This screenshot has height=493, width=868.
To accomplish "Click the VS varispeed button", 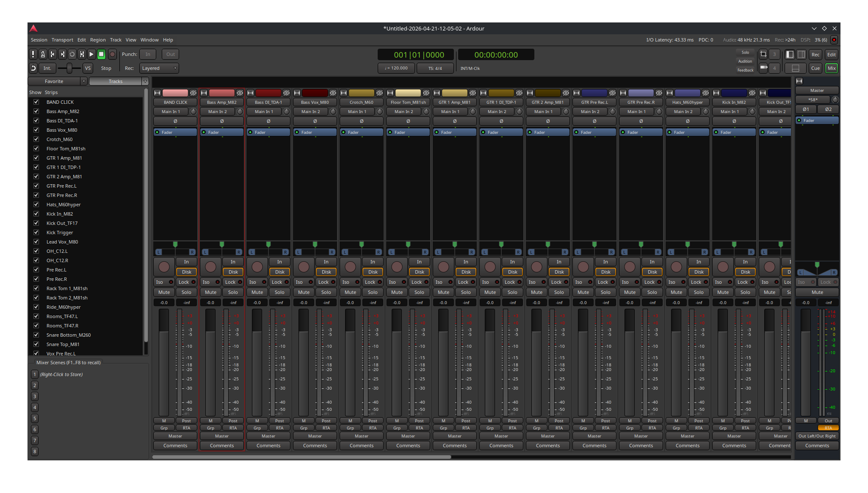I will pos(88,68).
